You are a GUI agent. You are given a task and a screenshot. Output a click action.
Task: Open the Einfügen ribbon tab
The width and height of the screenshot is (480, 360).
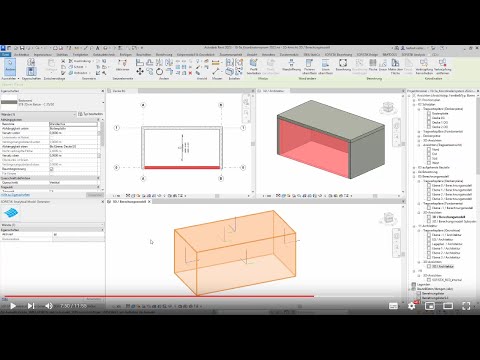point(126,54)
